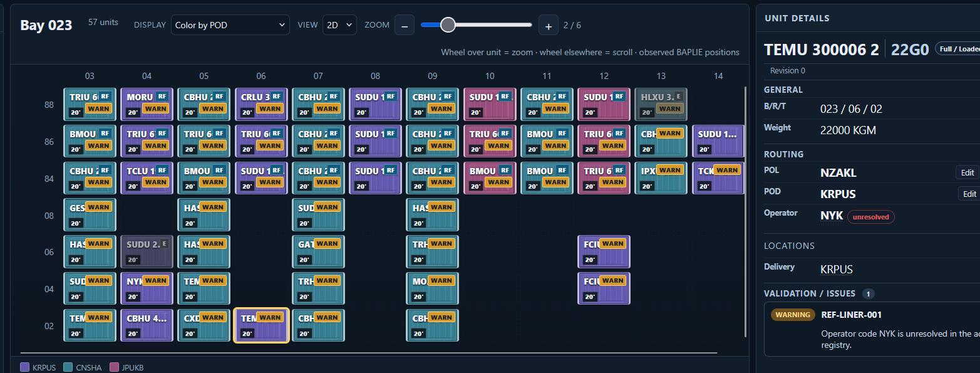The image size is (980, 373).
Task: Click the tier 88 row label
Action: tap(49, 105)
